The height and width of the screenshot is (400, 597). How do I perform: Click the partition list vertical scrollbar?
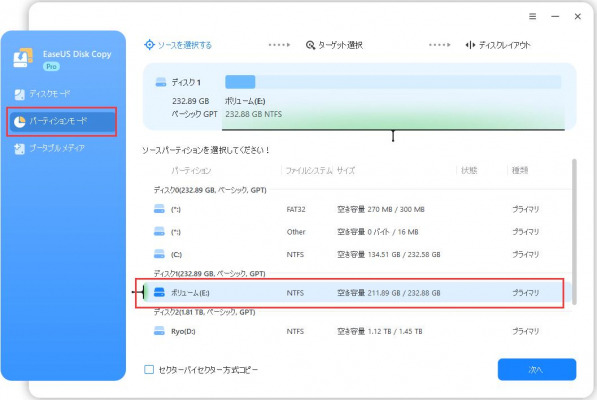pyautogui.click(x=574, y=232)
